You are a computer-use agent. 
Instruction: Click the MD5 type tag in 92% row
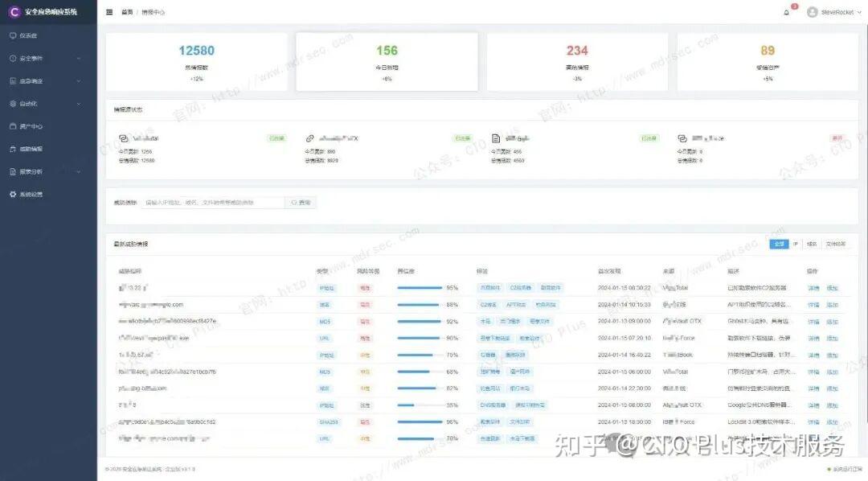325,322
